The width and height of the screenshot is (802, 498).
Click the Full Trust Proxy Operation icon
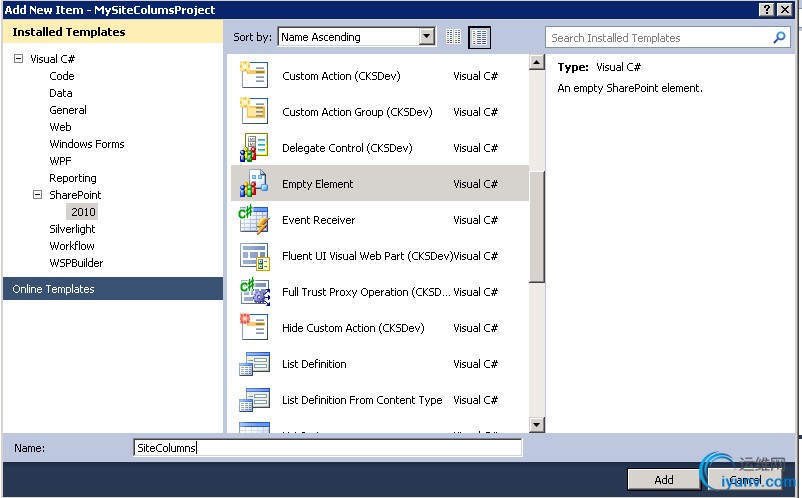click(x=255, y=291)
